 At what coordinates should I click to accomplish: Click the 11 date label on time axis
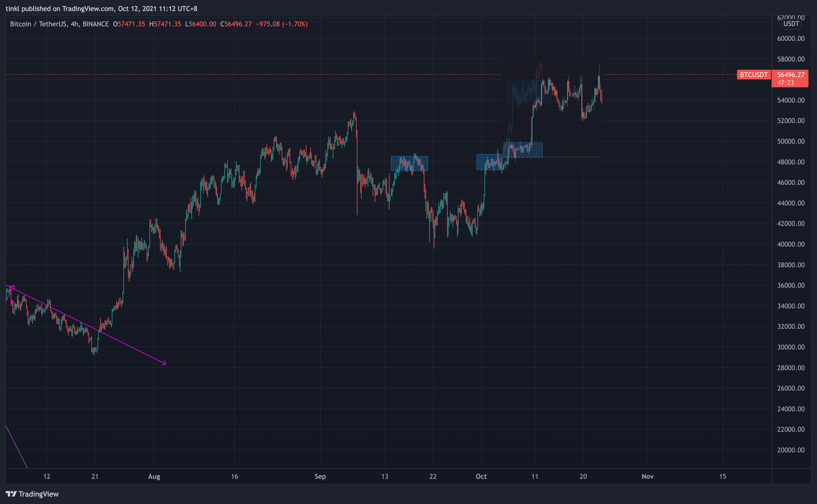pyautogui.click(x=535, y=476)
